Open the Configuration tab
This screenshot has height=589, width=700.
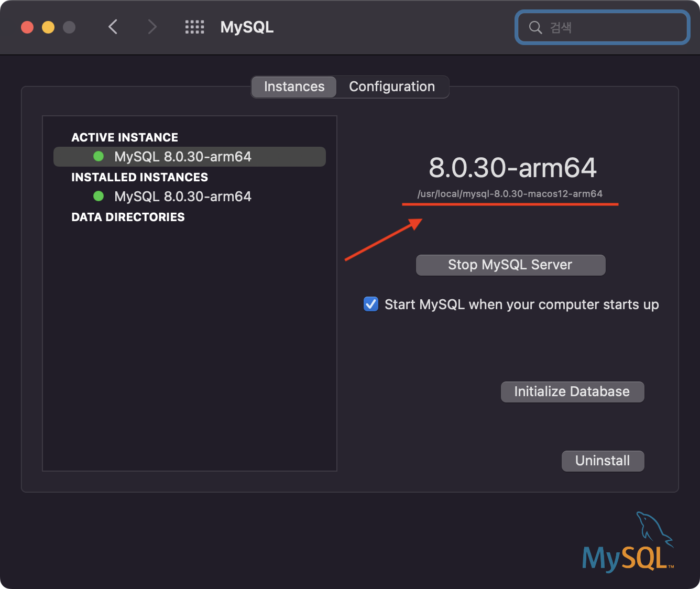(x=392, y=86)
